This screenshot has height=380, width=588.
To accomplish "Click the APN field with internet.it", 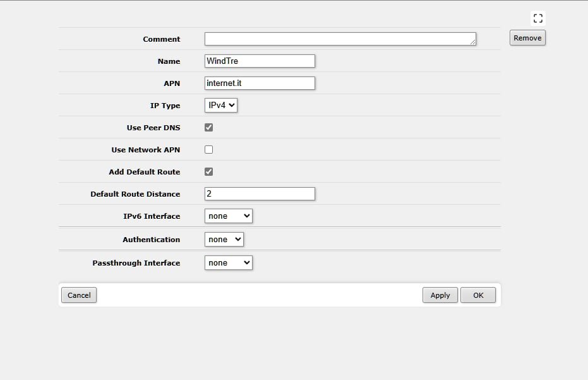I will pyautogui.click(x=260, y=83).
